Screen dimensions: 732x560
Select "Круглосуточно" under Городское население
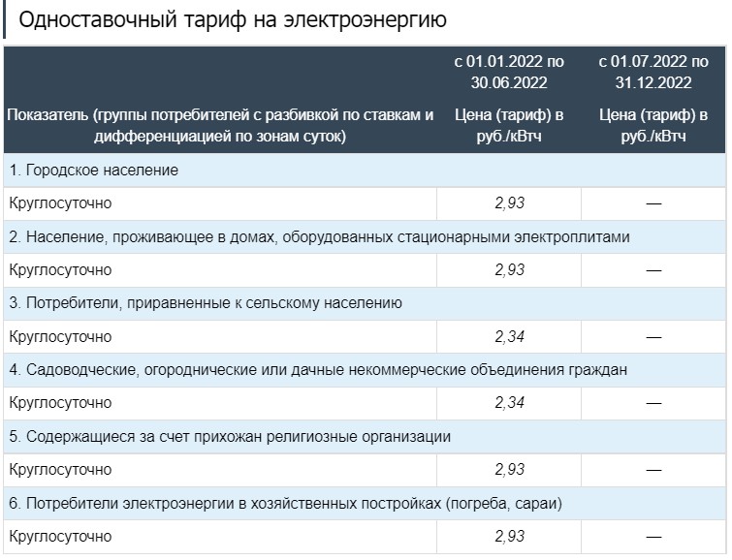[60, 203]
